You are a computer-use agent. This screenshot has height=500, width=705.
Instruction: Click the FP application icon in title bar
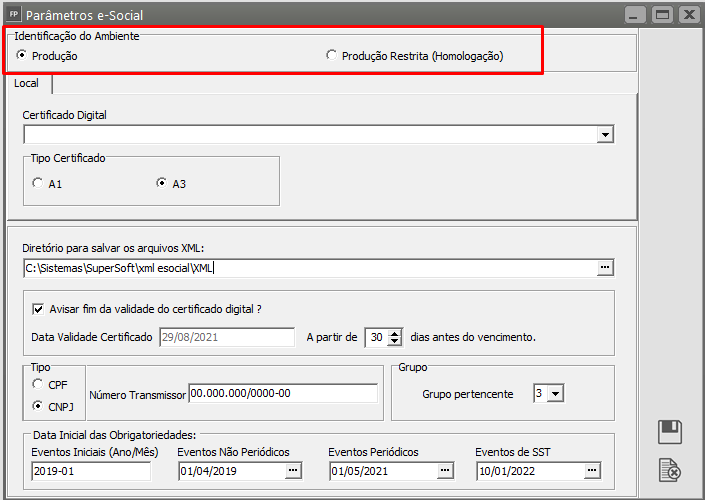[x=13, y=14]
